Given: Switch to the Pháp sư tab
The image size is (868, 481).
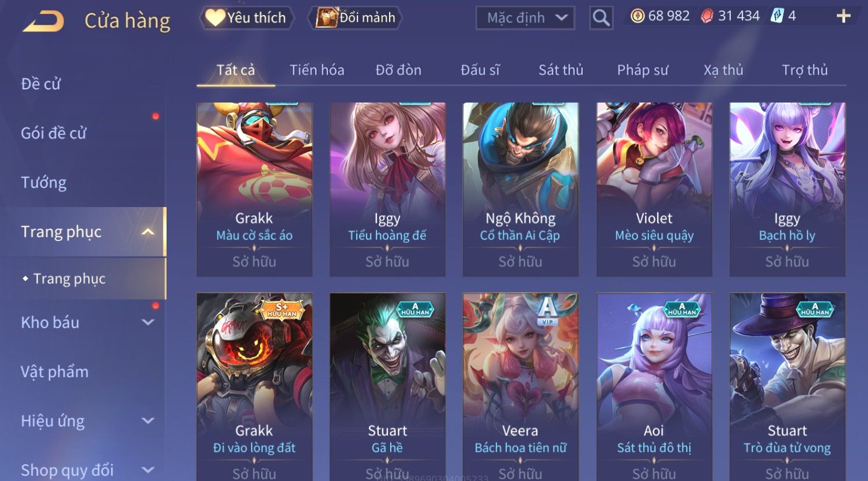Looking at the screenshot, I should click(643, 70).
